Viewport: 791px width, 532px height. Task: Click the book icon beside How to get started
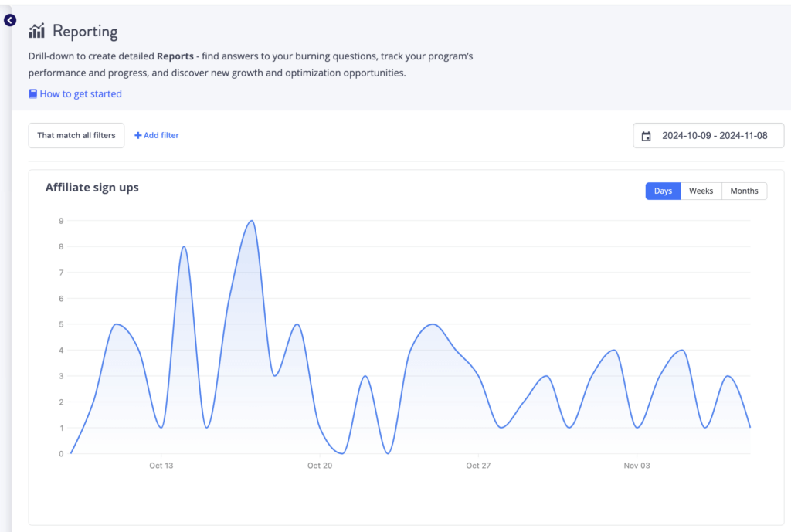[x=32, y=93]
